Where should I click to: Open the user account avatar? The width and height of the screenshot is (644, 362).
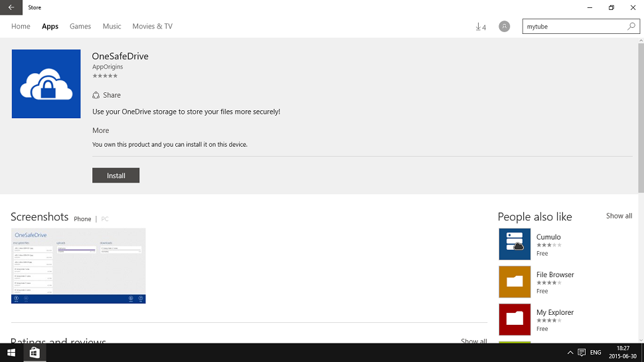coord(505,27)
